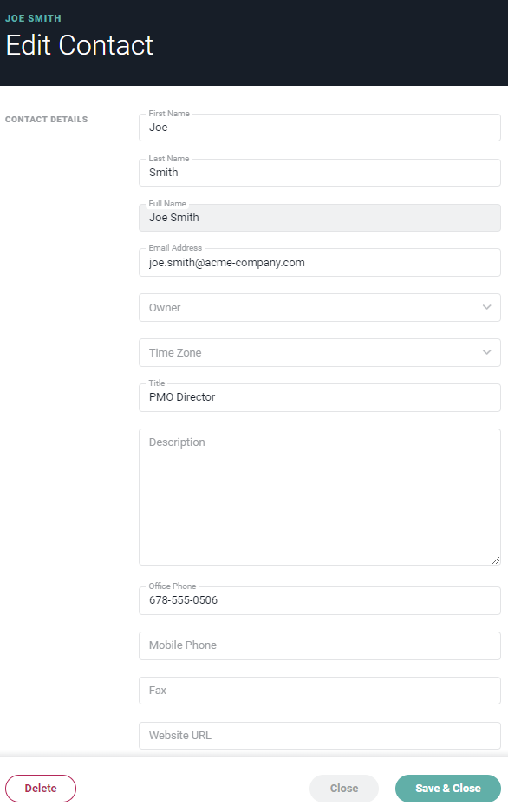Focus the Description text area

pyautogui.click(x=320, y=497)
